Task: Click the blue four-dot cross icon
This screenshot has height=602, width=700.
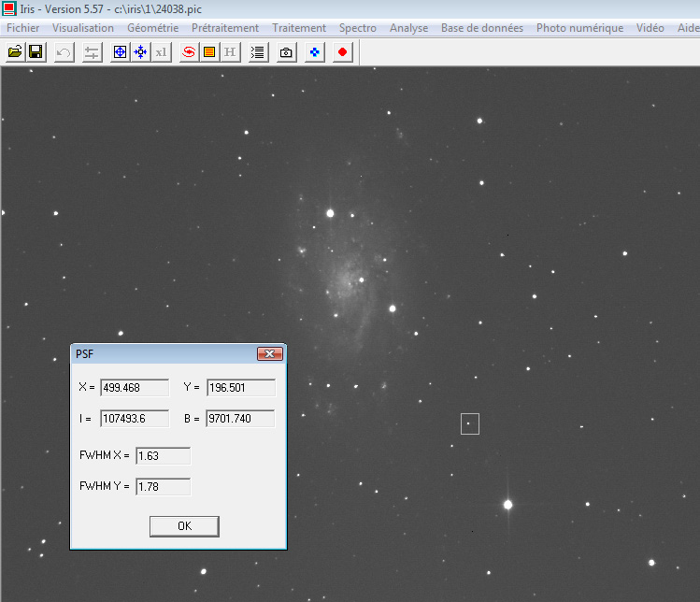Action: pyautogui.click(x=315, y=52)
